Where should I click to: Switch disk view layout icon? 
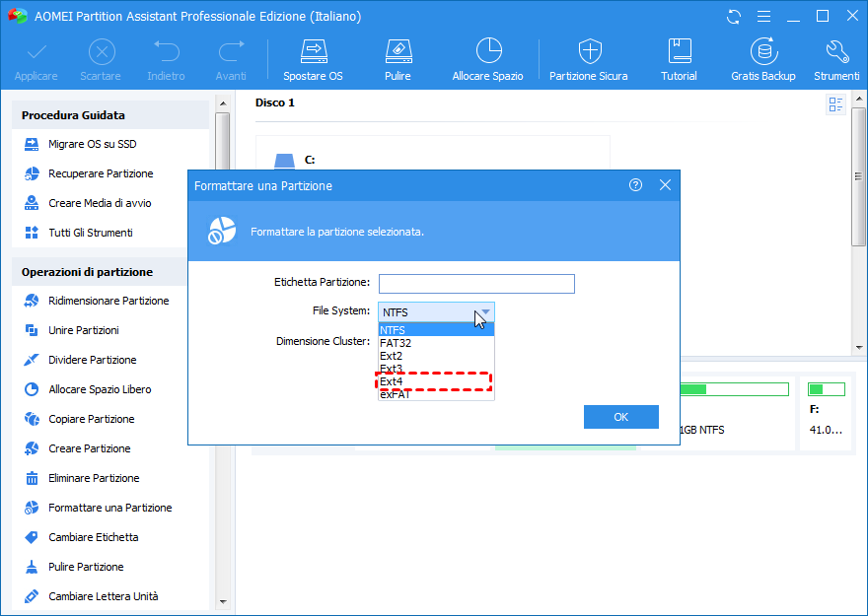point(835,103)
